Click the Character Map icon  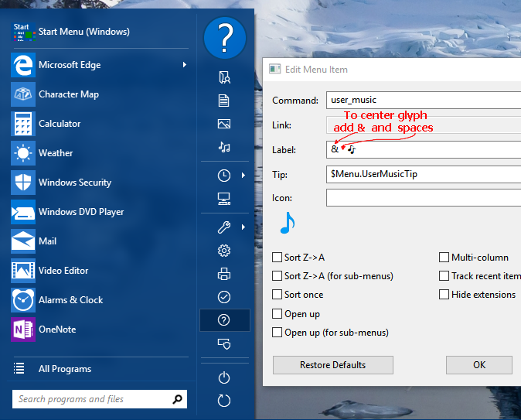23,94
